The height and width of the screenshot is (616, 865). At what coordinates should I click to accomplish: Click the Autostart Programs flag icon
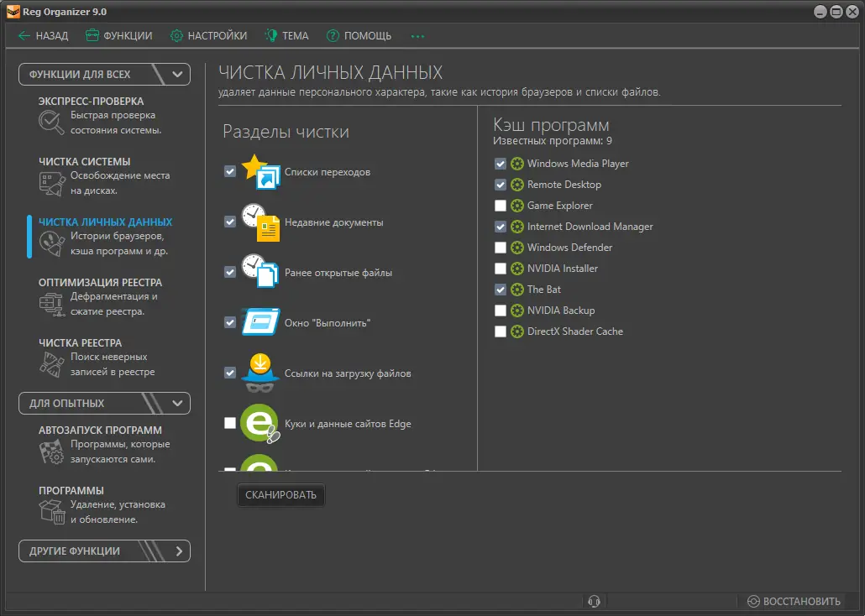tap(51, 452)
